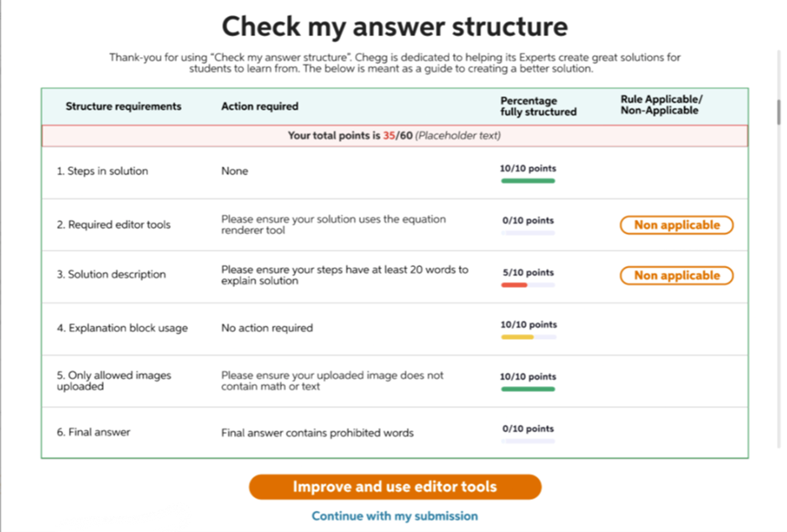Toggle Non applicable badge for Required editor tools
The height and width of the screenshot is (532, 787).
(x=676, y=225)
